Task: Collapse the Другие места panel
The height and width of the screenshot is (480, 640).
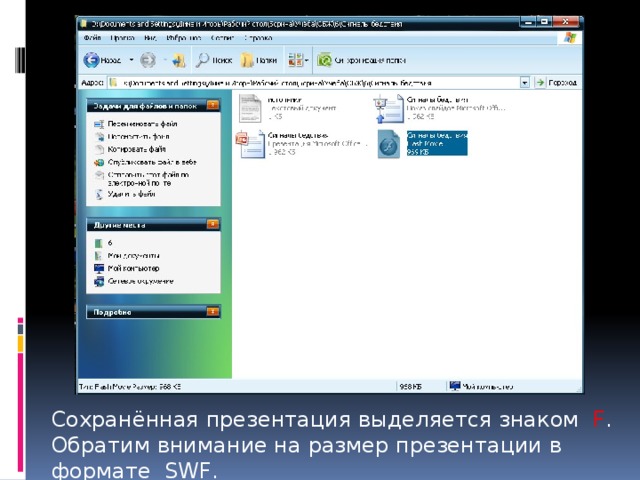Action: [x=213, y=224]
